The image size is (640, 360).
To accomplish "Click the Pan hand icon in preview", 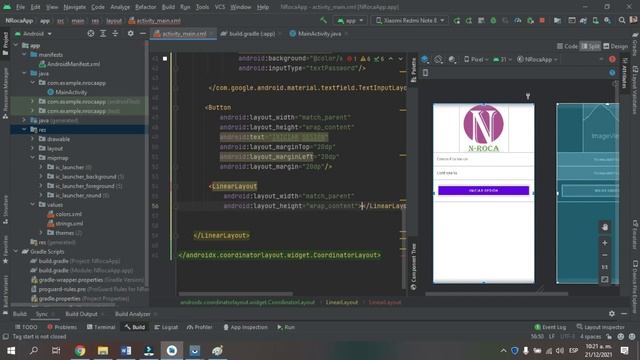I will [x=605, y=227].
